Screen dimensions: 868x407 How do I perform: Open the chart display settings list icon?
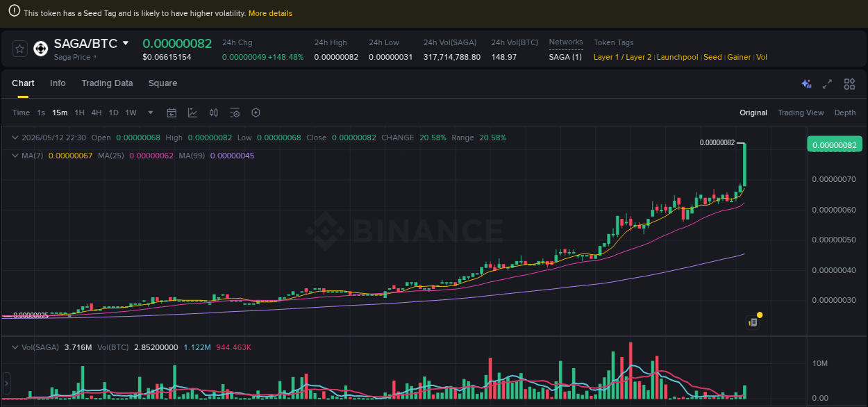tap(235, 113)
